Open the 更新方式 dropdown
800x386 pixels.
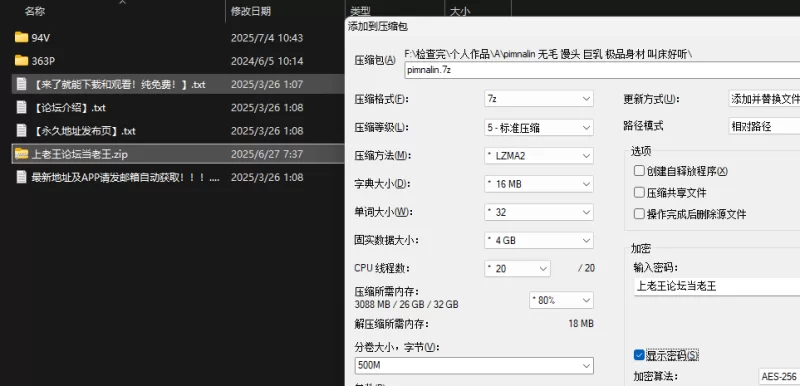pos(764,98)
